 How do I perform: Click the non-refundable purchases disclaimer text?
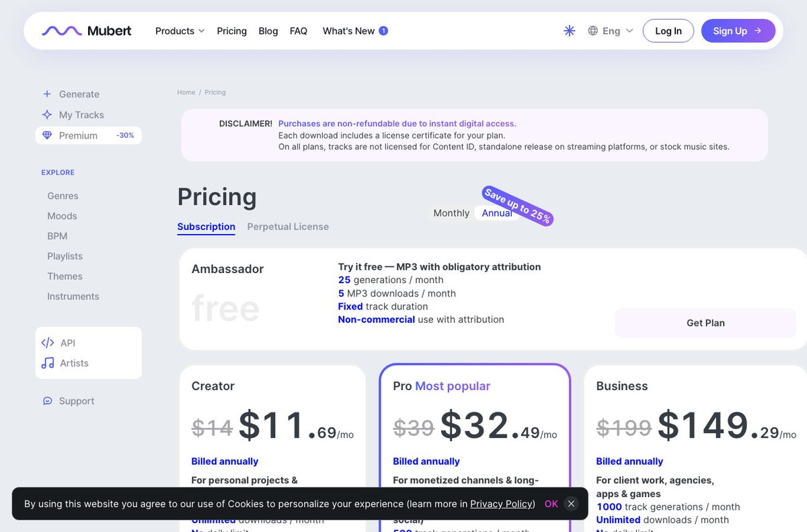coord(397,124)
